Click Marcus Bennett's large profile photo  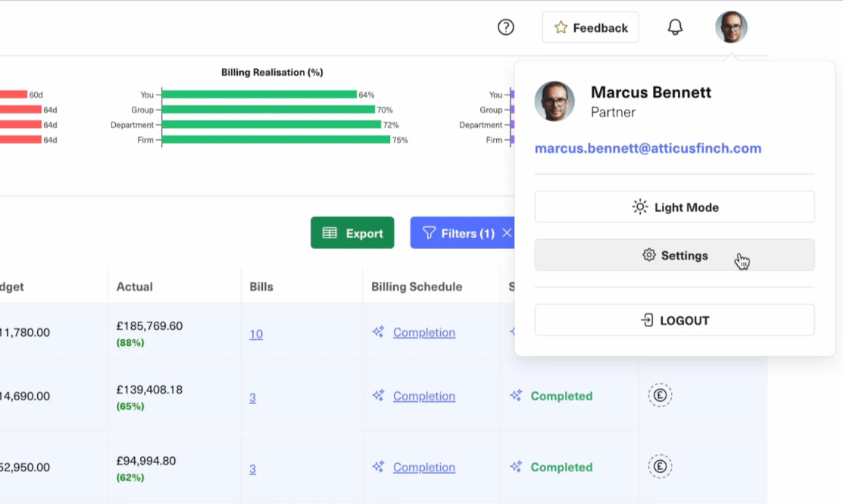[554, 101]
